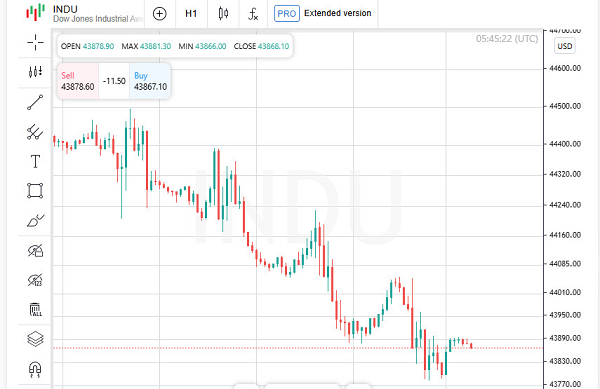
Task: Toggle lock and hide drawings eye icon
Action: pos(35,251)
